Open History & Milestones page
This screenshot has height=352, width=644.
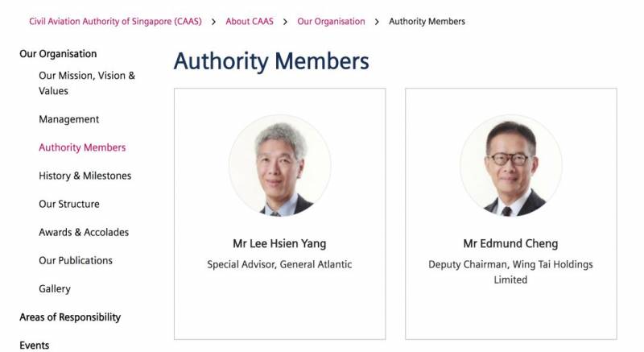click(x=85, y=176)
